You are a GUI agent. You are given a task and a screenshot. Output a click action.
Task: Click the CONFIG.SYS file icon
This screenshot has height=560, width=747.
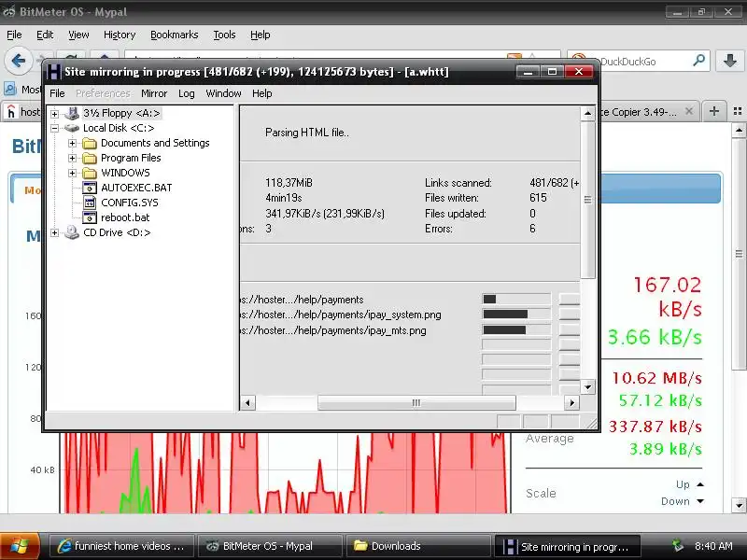[90, 203]
